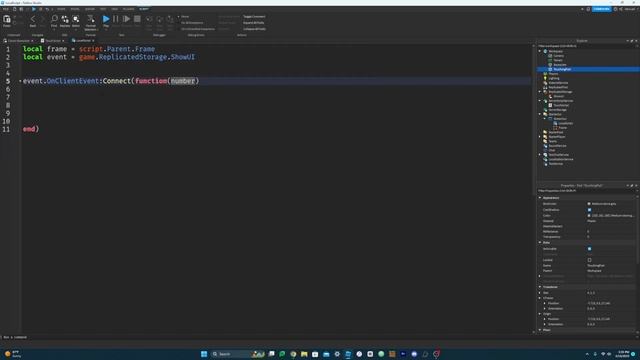Collapse the Transform properties section
Viewport: 640px width, 360px height.
point(540,287)
